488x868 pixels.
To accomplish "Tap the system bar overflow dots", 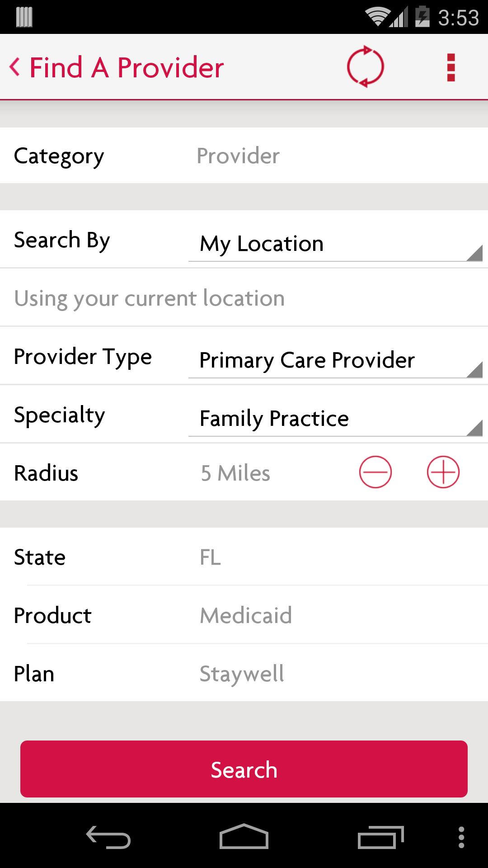I will click(x=461, y=837).
